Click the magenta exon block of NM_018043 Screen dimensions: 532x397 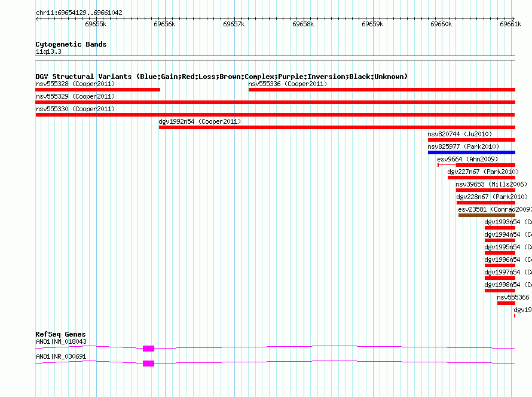coord(149,349)
